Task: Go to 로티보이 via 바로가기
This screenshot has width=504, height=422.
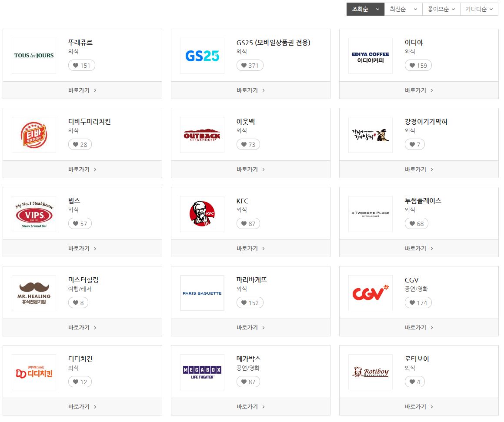Action: [x=419, y=407]
